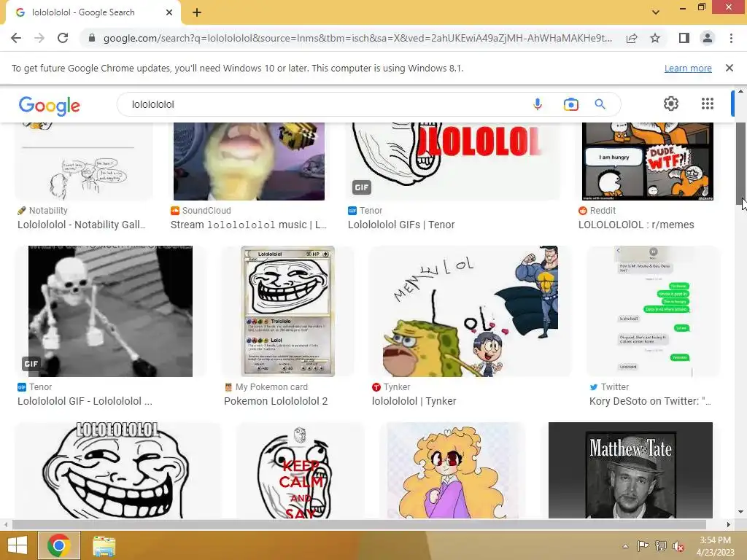The image size is (747, 560).
Task: Open the Chrome profile avatar
Action: coord(708,38)
